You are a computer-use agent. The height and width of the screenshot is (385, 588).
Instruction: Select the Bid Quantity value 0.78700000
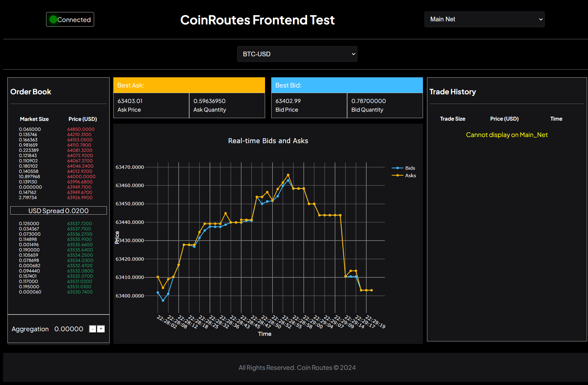pos(369,101)
